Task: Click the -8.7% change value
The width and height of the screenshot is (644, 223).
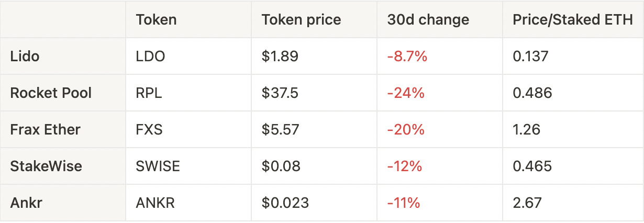Action: [407, 56]
